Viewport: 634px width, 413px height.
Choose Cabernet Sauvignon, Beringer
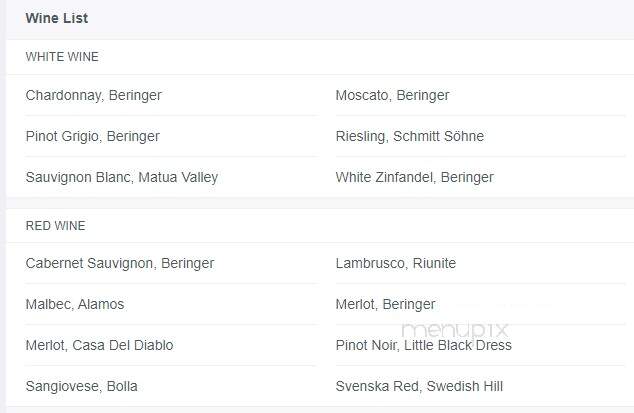pos(120,263)
